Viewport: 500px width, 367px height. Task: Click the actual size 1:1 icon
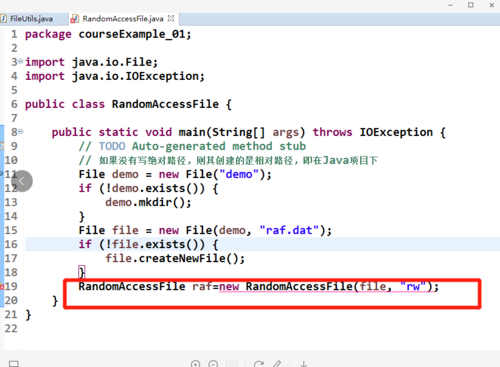tap(231, 364)
